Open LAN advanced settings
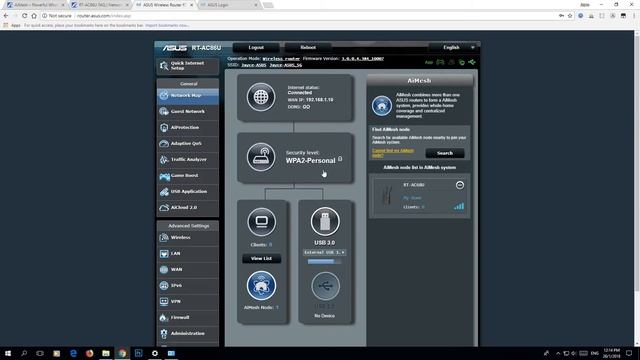The width and height of the screenshot is (640, 360). click(x=187, y=253)
